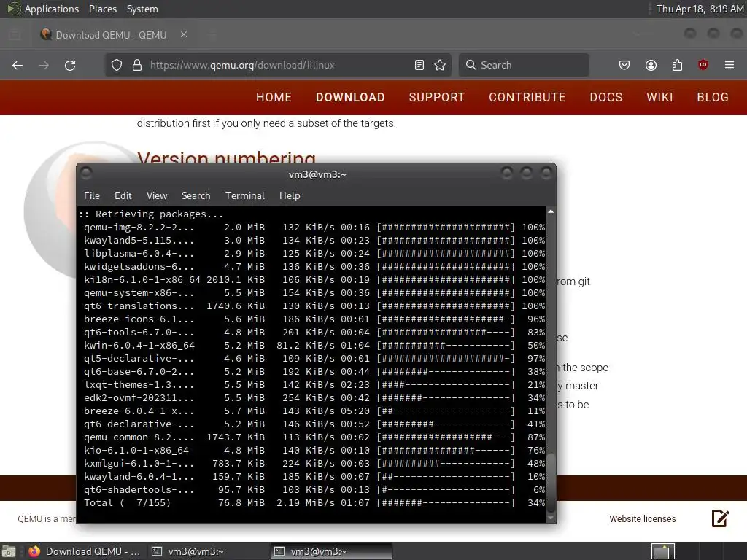The height and width of the screenshot is (560, 747).
Task: Click the Firefox forward arrow
Action: pyautogui.click(x=44, y=65)
